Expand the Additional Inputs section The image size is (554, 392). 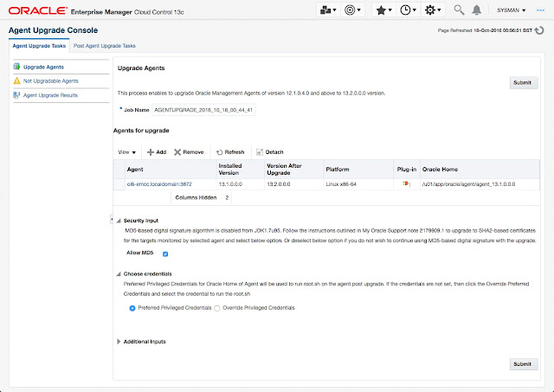click(x=119, y=342)
